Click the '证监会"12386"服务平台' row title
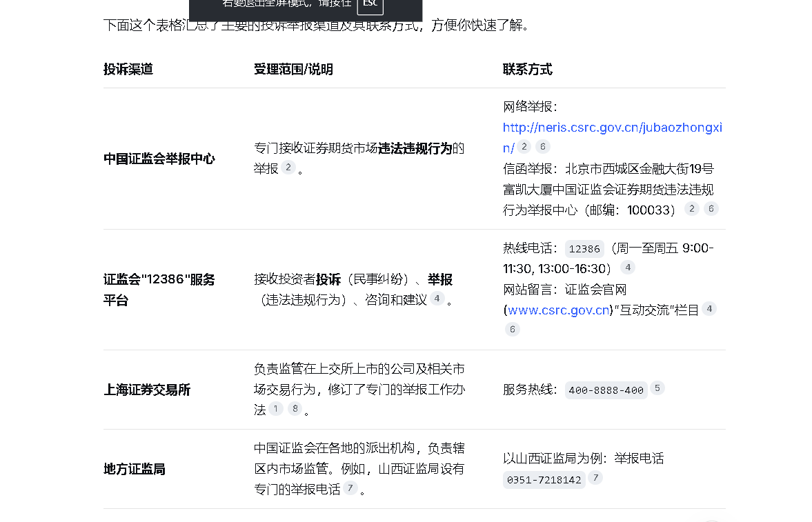 point(159,290)
